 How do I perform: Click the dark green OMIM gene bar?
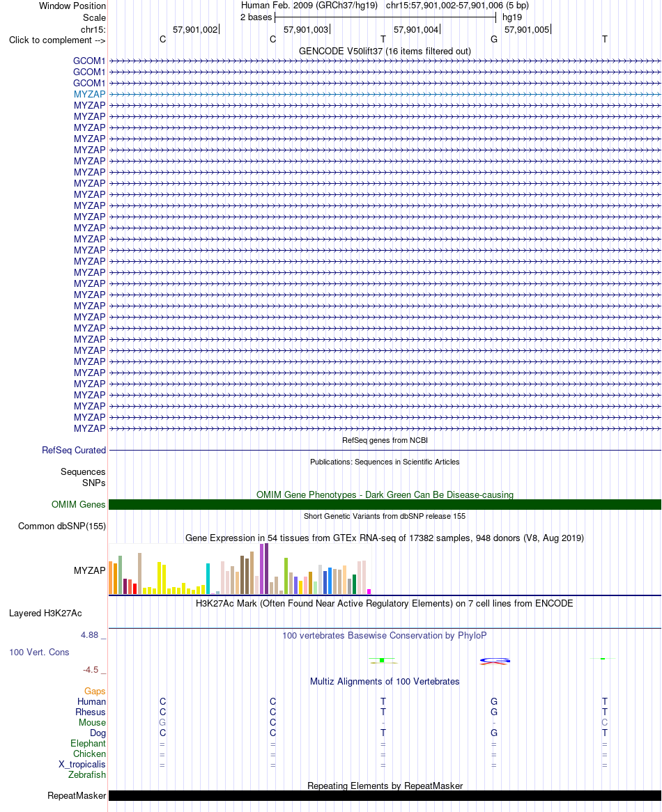click(385, 504)
